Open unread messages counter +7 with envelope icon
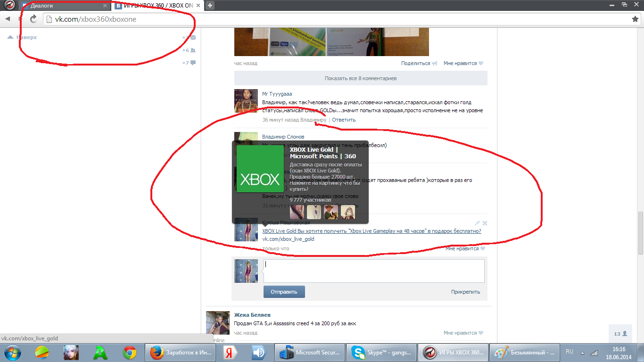 click(189, 37)
